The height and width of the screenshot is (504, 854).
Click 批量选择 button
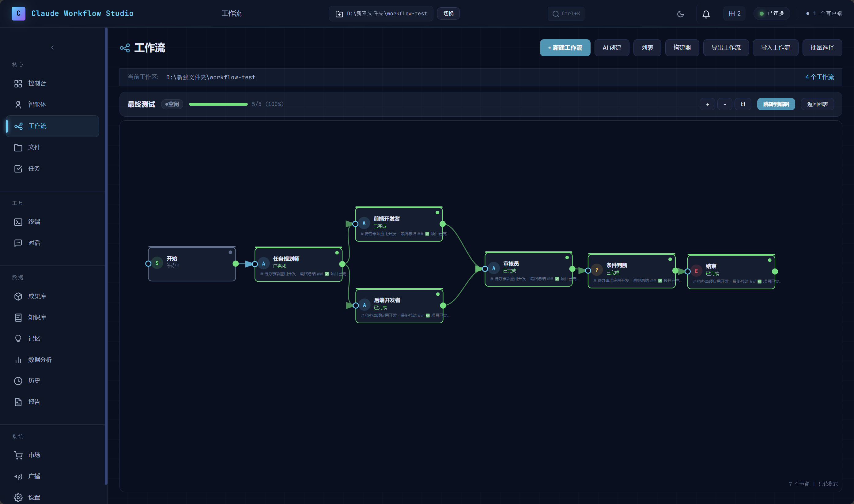coord(822,47)
